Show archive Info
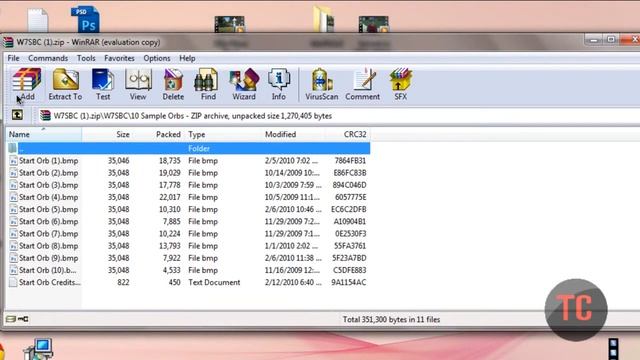Image resolution: width=640 pixels, height=360 pixels. pyautogui.click(x=279, y=84)
